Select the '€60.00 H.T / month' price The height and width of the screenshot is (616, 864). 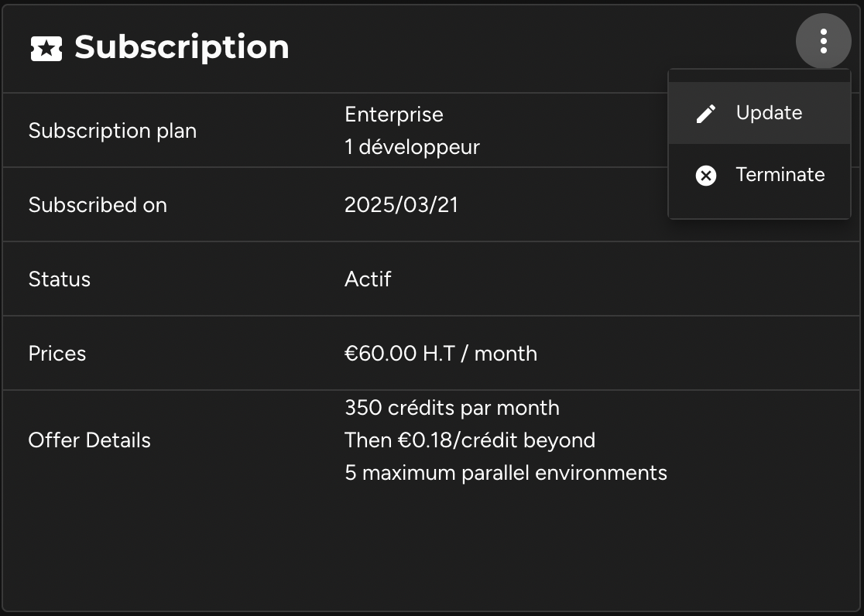click(x=441, y=354)
